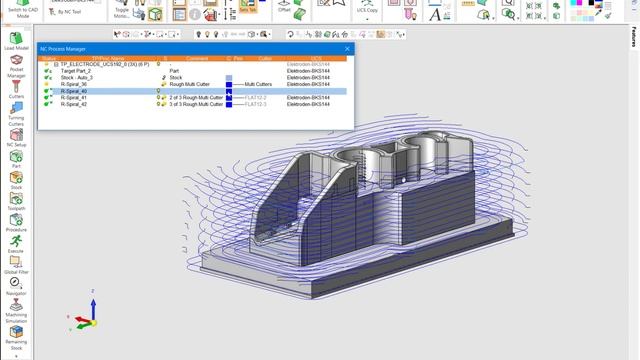Open the Global Filter tool

16,265
